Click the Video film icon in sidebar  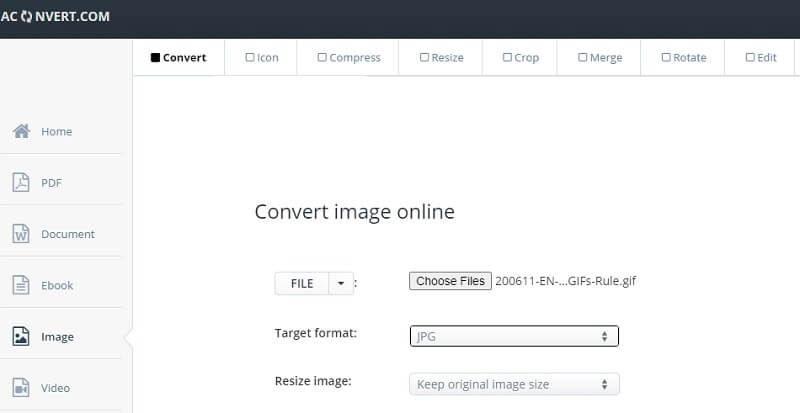[x=21, y=388]
